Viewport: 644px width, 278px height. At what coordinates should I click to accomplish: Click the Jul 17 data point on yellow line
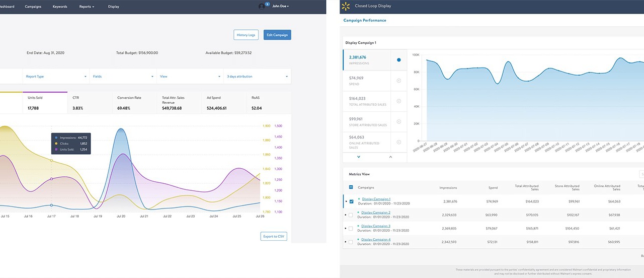[51, 160]
